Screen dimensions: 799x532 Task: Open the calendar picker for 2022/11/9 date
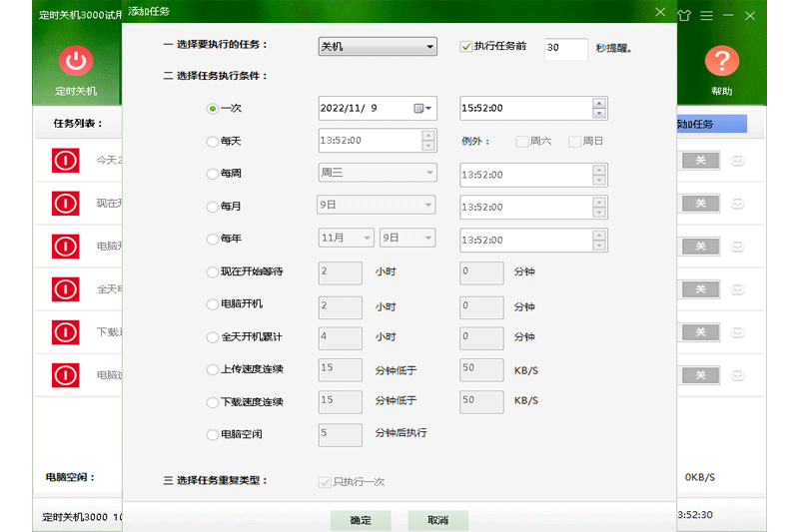(422, 108)
